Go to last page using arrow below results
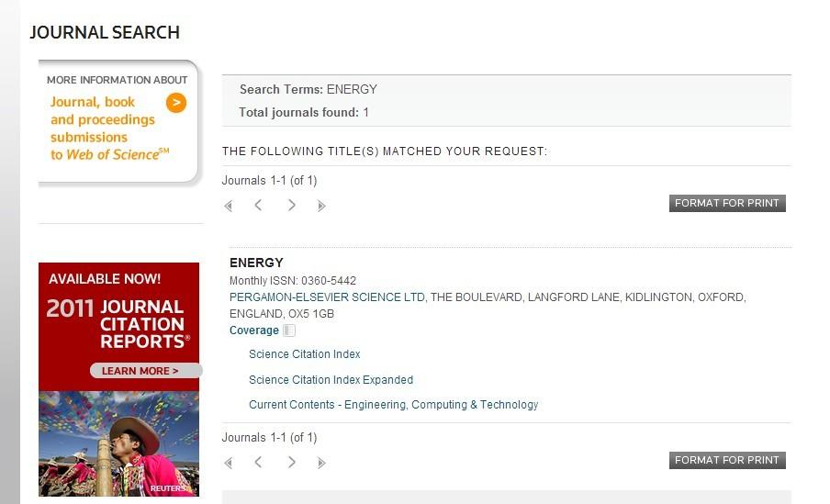 point(321,463)
